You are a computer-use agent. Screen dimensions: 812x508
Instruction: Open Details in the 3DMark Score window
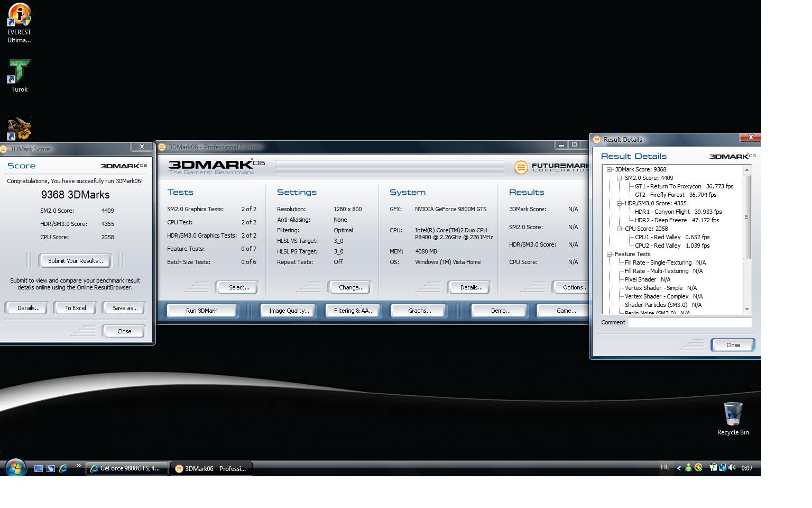pyautogui.click(x=28, y=308)
